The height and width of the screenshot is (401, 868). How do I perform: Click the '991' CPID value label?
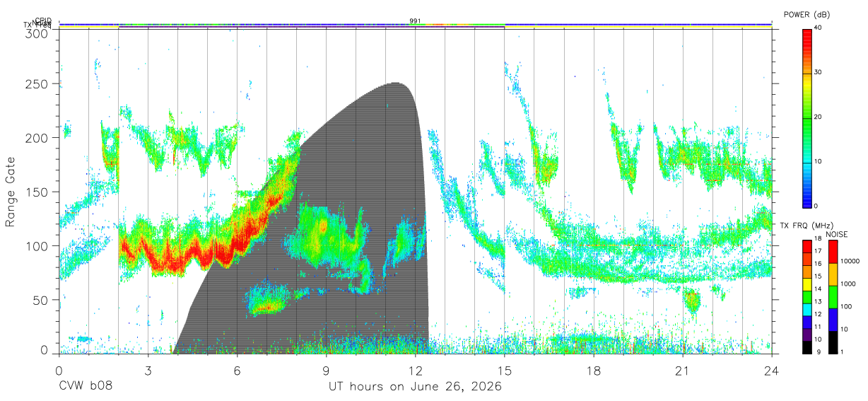pos(415,21)
